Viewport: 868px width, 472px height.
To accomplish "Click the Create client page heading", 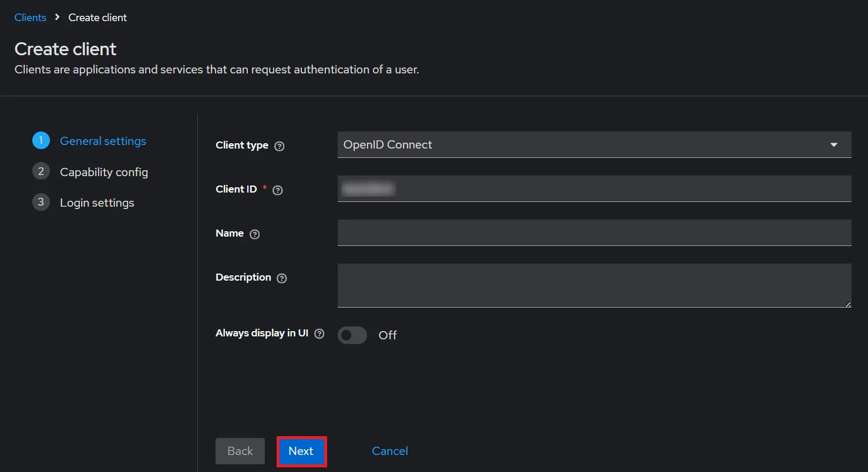I will click(66, 49).
